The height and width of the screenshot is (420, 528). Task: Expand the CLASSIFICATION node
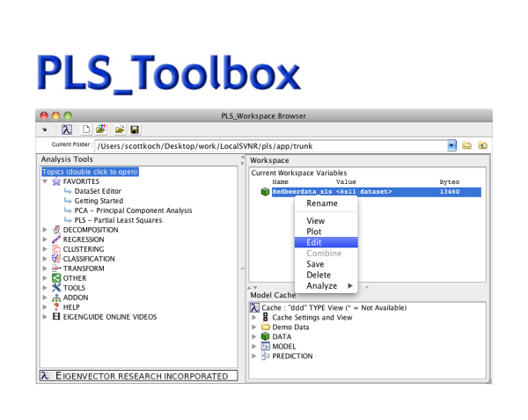click(45, 259)
